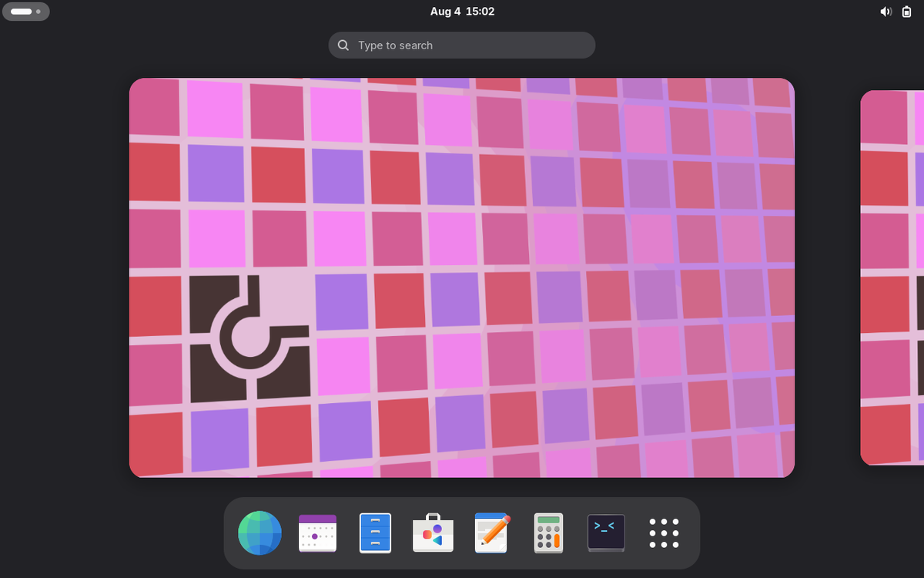Open the clock menu showing Aug 4 15:02
Image resolution: width=924 pixels, height=578 pixels.
click(462, 12)
